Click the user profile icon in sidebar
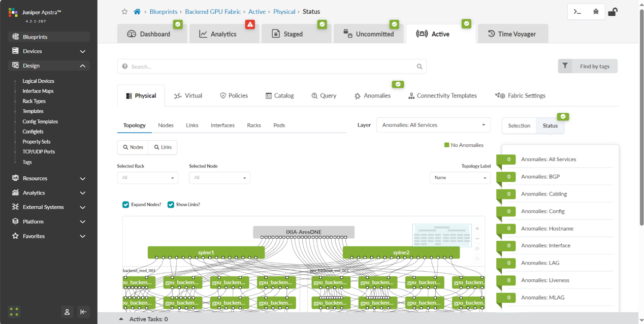 (67, 312)
